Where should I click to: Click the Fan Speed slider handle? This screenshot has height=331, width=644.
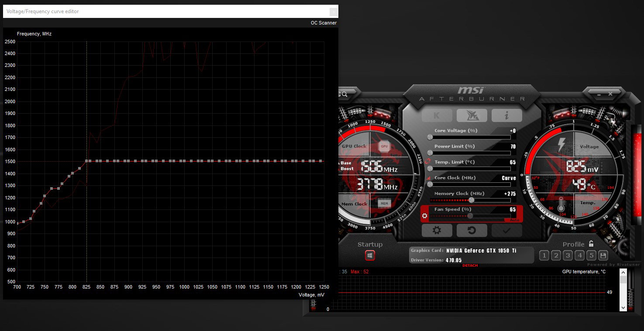tap(470, 216)
